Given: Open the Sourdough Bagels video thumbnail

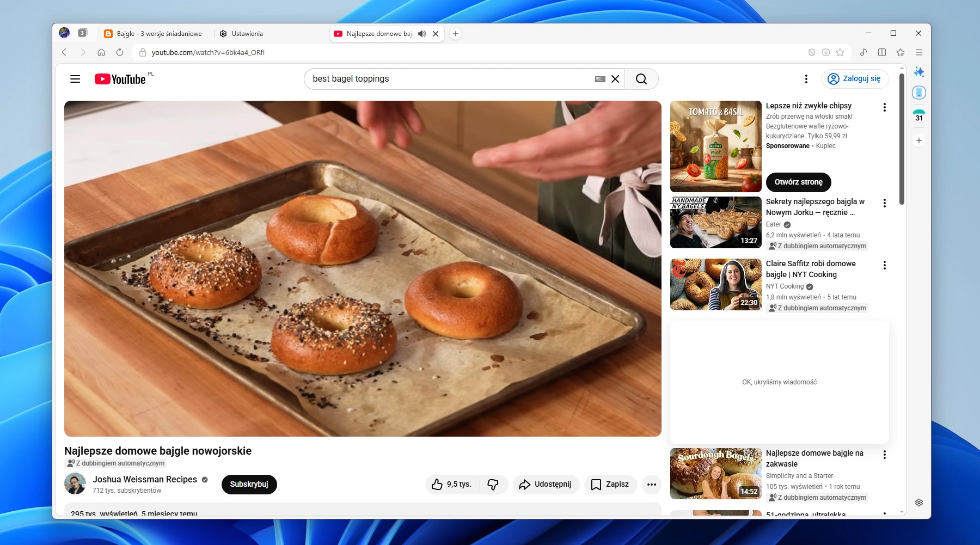Looking at the screenshot, I should click(x=715, y=473).
